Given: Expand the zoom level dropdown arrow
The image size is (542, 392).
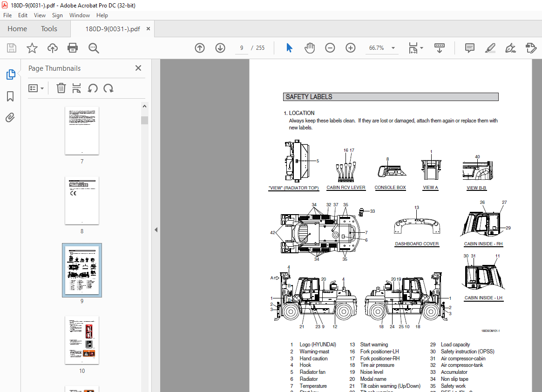Looking at the screenshot, I should coord(393,48).
